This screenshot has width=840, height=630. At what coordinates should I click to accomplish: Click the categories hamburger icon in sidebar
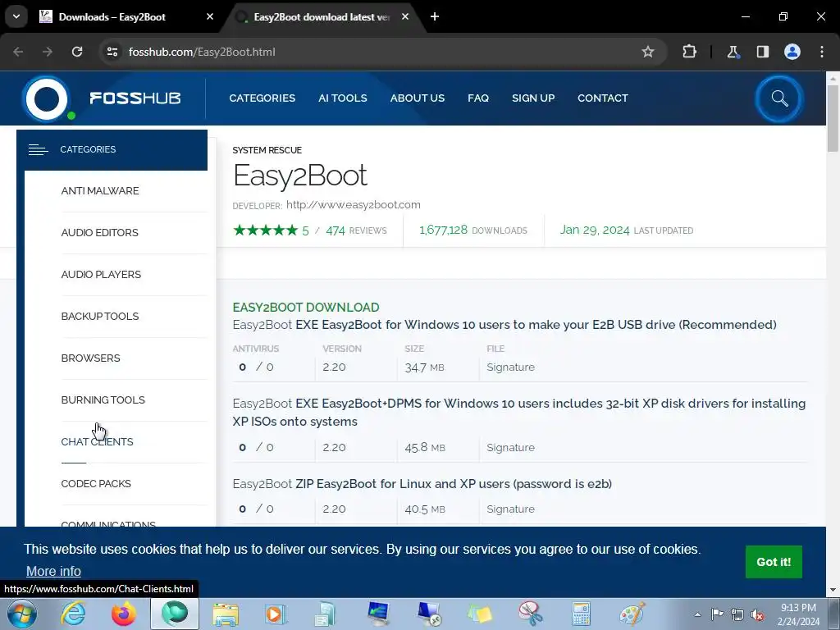pyautogui.click(x=38, y=149)
